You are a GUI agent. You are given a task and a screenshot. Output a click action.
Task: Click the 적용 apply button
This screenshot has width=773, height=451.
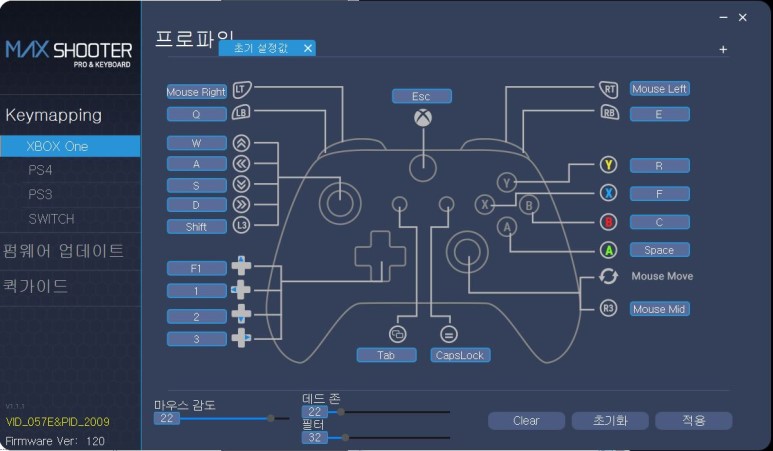tap(694, 421)
